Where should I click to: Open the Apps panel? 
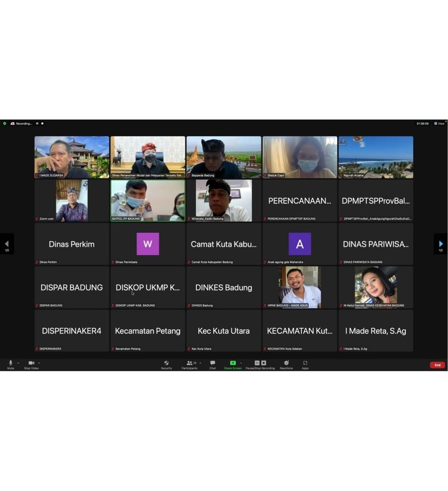coord(305,364)
